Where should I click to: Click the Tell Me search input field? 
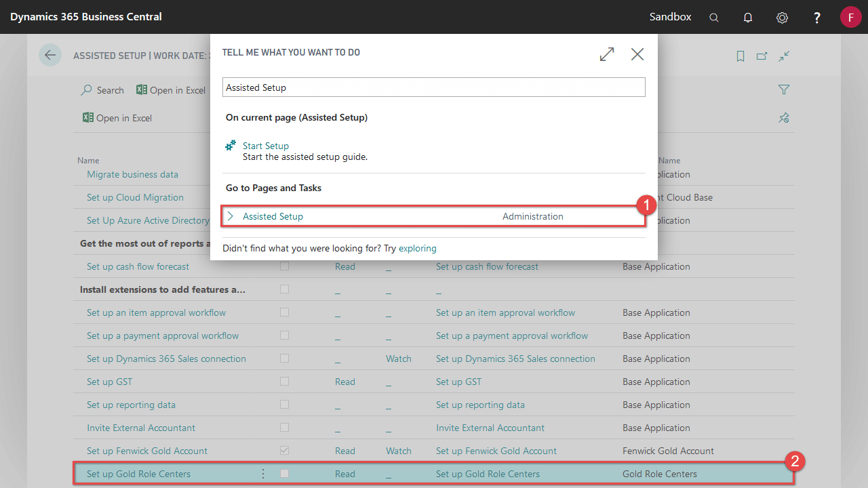pyautogui.click(x=434, y=87)
